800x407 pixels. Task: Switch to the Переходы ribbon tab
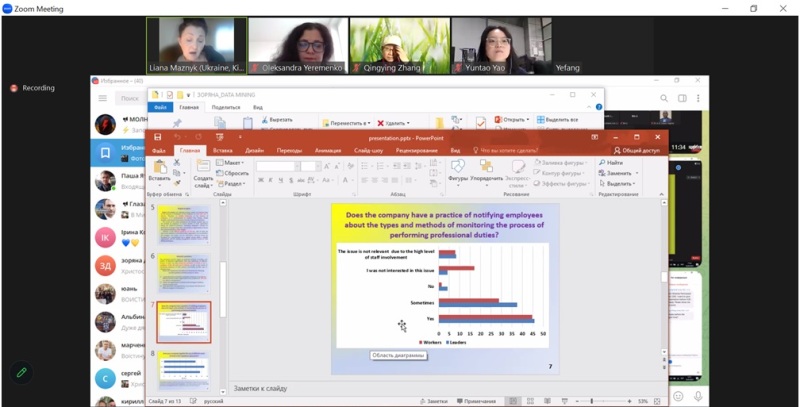(289, 150)
